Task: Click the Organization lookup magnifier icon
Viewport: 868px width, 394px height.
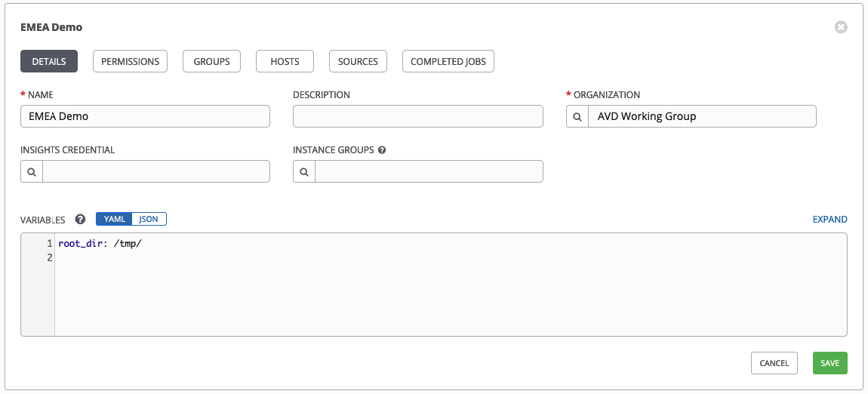Action: click(577, 117)
